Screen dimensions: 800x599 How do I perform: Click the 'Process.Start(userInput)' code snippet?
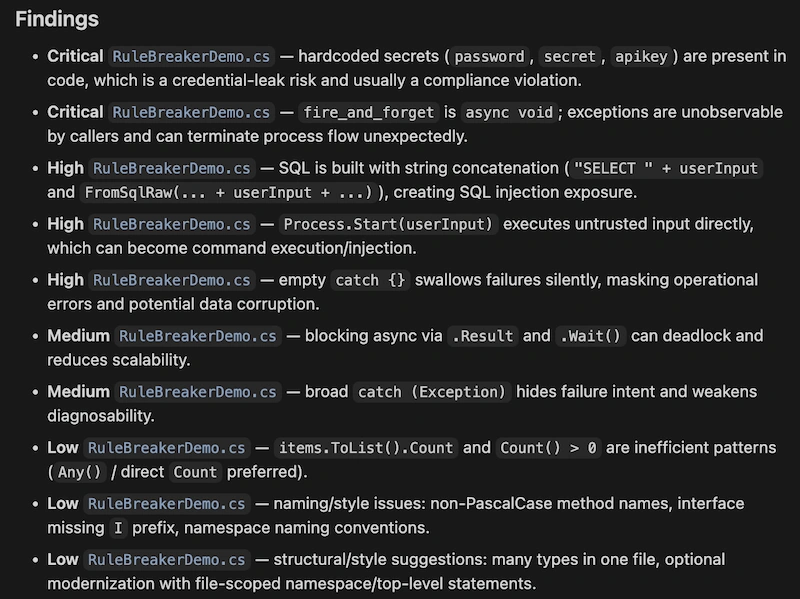[x=388, y=224]
